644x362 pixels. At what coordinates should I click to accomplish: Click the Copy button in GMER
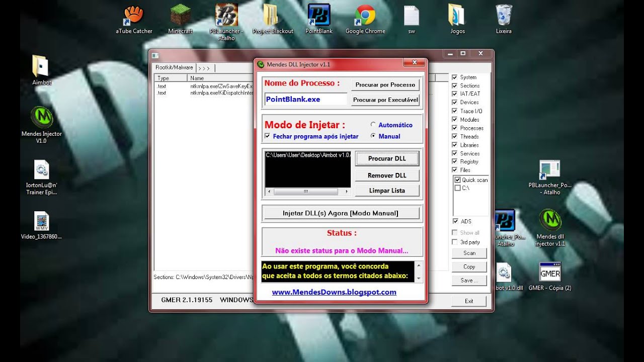pos(469,267)
